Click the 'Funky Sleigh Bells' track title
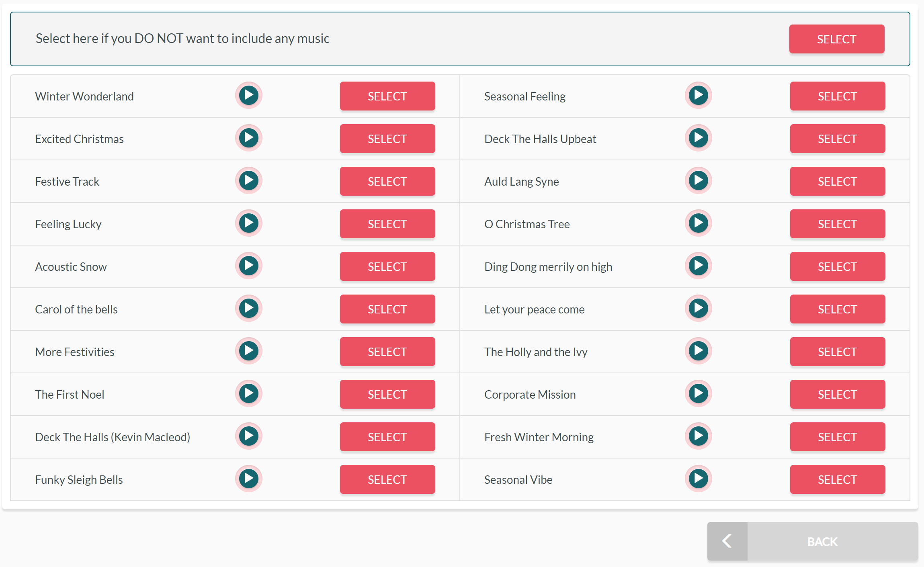The height and width of the screenshot is (567, 924). pos(79,480)
